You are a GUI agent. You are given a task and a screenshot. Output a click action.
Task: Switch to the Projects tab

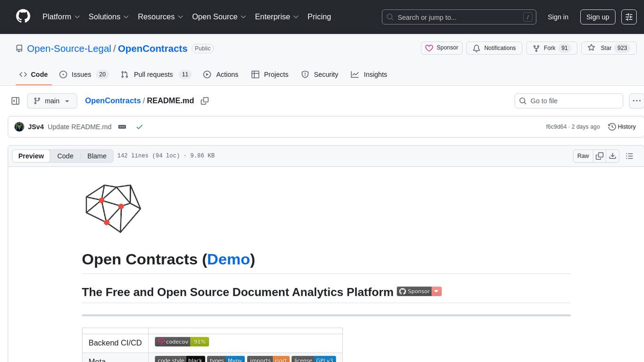click(270, 74)
